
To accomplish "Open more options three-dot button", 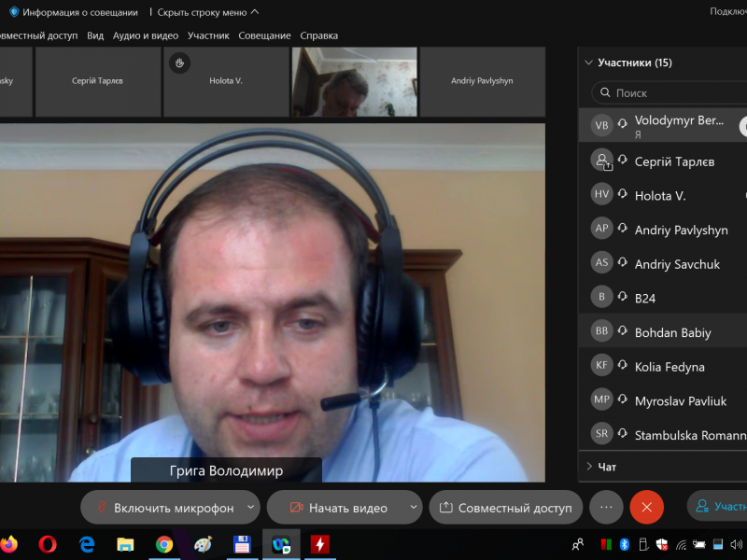I will tap(606, 507).
